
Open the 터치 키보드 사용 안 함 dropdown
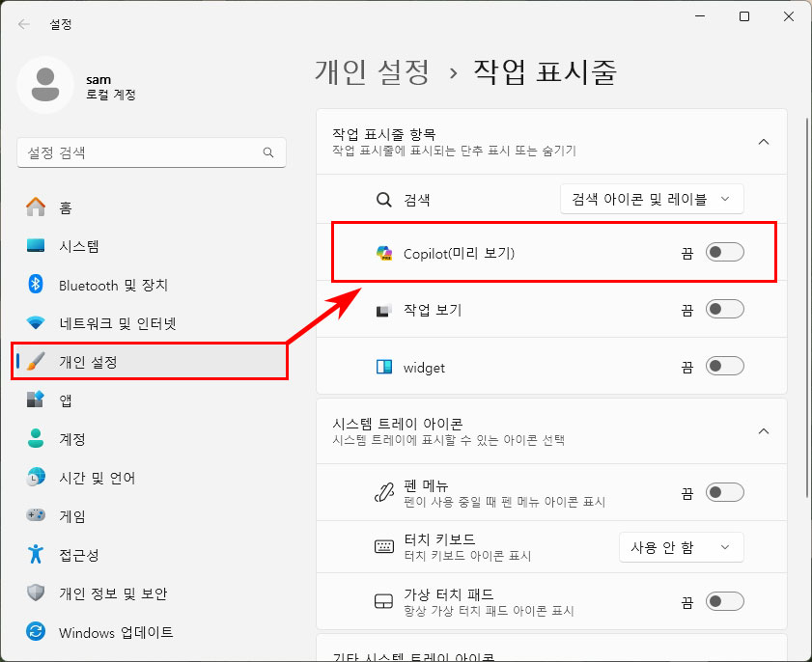pos(681,547)
